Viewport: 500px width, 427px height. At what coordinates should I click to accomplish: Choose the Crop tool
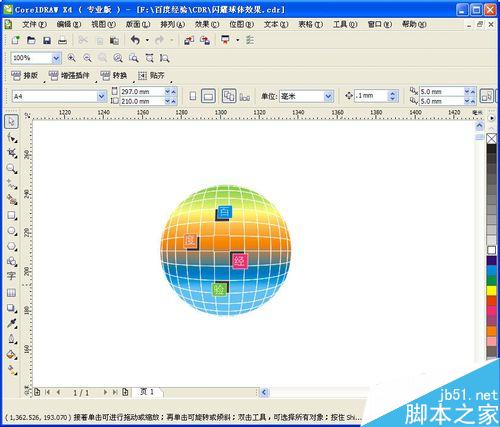click(x=12, y=153)
